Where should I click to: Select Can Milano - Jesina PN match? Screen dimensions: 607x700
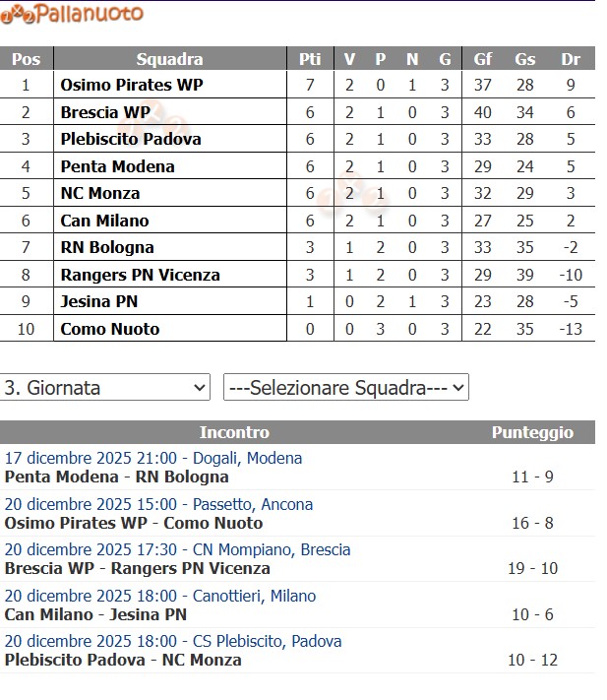tap(95, 614)
